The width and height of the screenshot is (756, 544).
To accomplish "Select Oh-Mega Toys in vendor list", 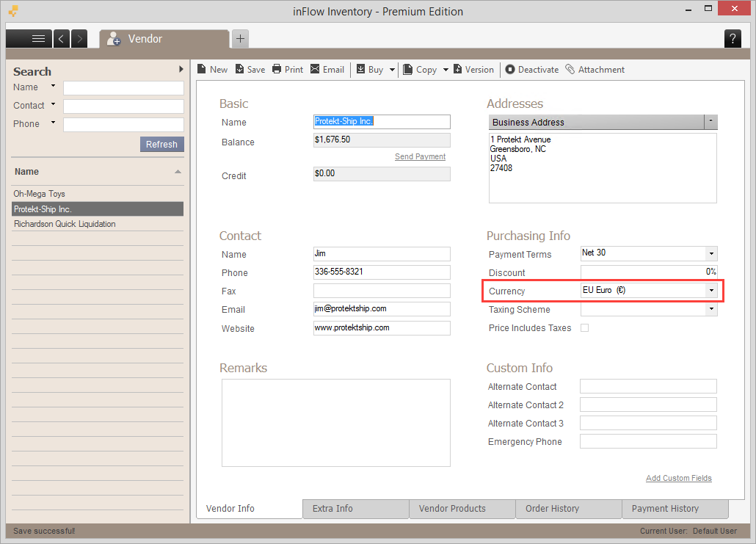I will point(98,194).
